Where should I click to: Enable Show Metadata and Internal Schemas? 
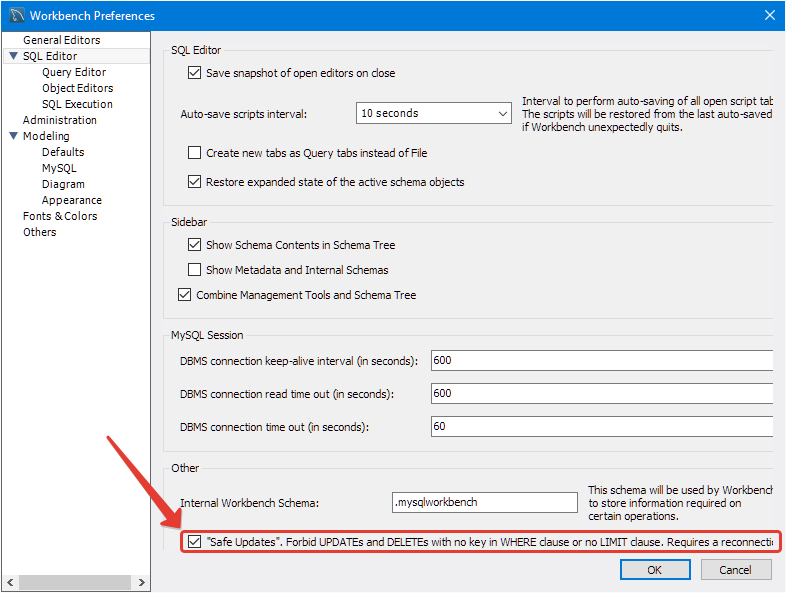(x=194, y=270)
